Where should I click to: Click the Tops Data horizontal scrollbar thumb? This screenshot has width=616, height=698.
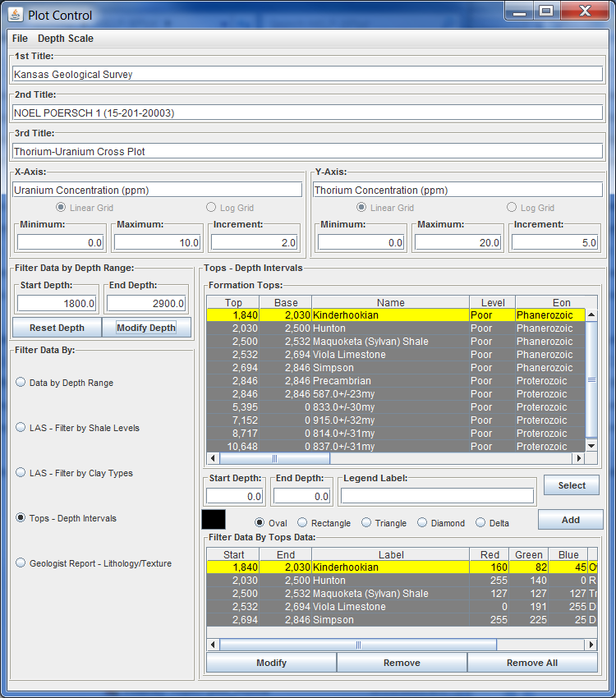(x=358, y=645)
